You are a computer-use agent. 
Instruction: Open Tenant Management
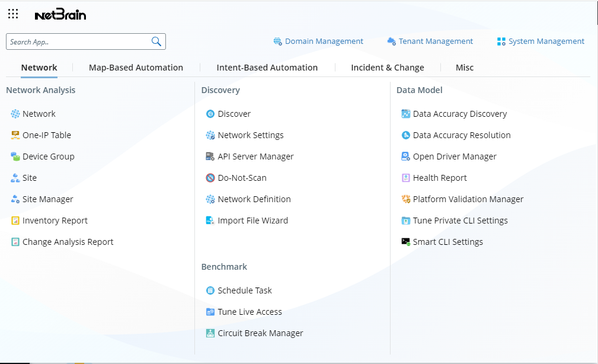[x=430, y=41]
